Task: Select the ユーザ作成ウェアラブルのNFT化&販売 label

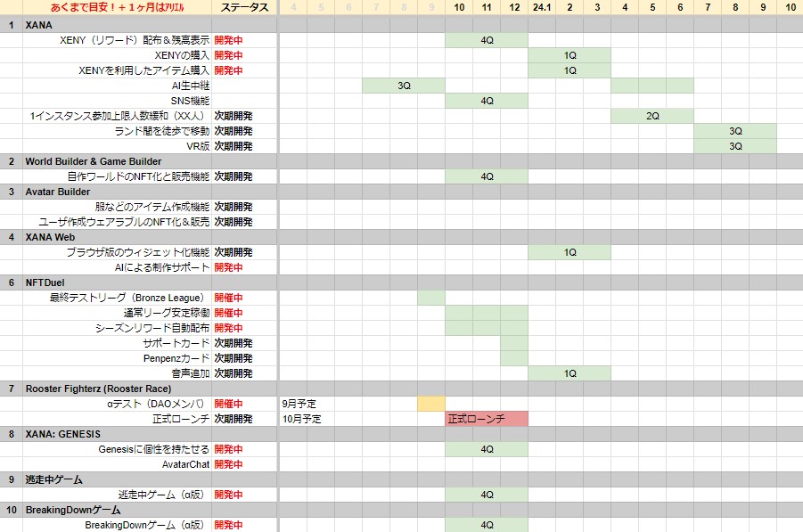Action: [124, 222]
